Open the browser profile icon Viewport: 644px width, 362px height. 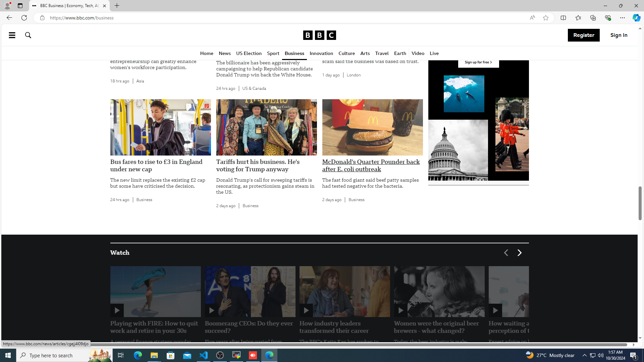tap(7, 6)
